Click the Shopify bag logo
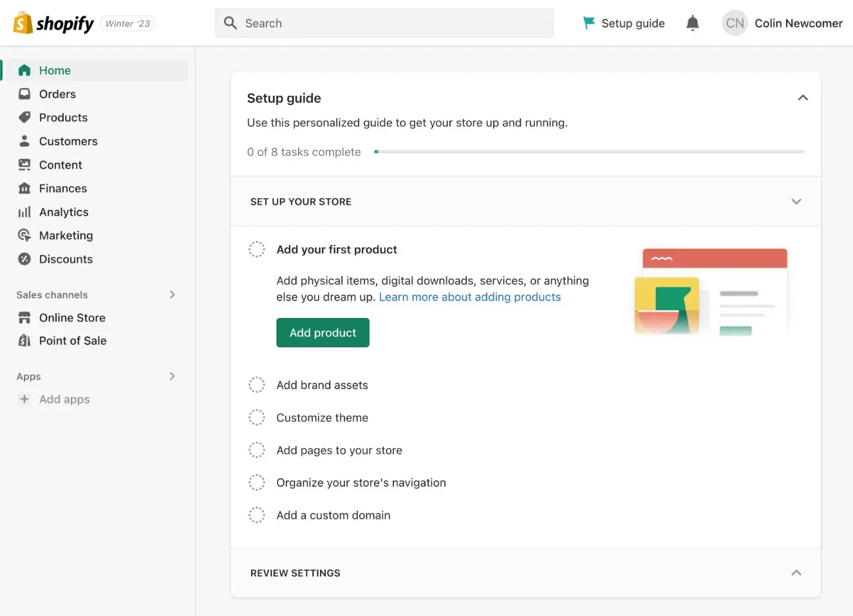The image size is (853, 616). click(x=23, y=23)
